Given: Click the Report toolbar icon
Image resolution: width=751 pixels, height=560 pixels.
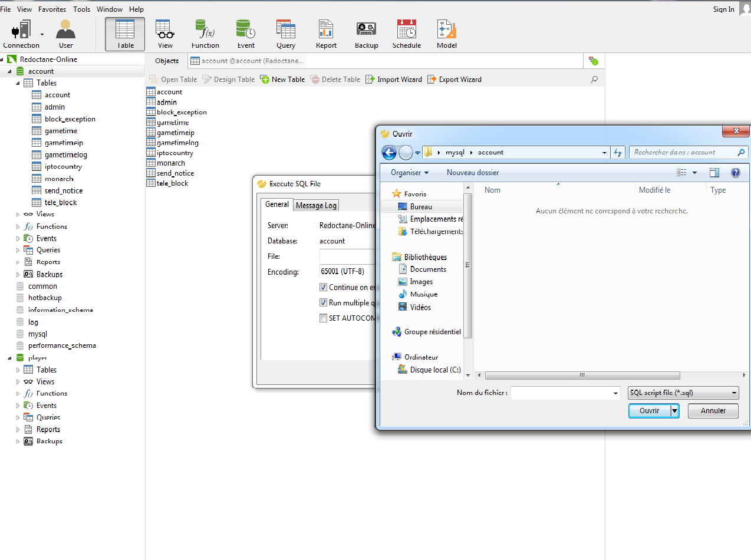Looking at the screenshot, I should pos(326,34).
